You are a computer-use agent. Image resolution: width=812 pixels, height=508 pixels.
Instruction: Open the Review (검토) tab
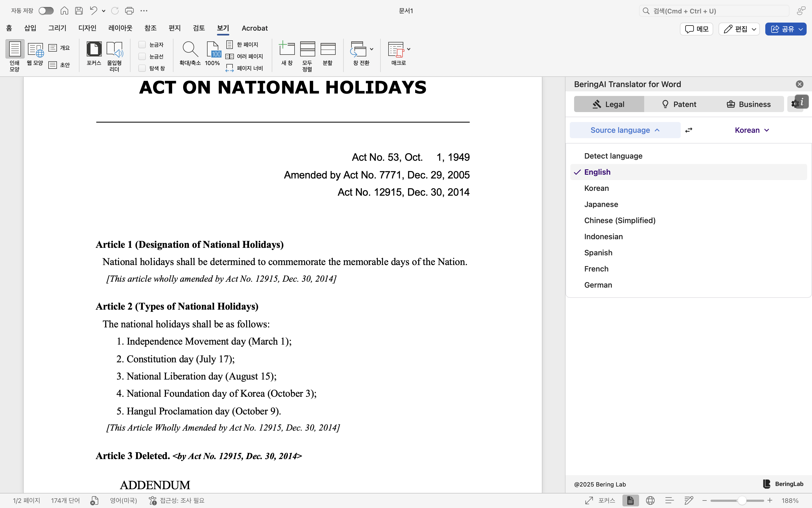click(x=199, y=28)
